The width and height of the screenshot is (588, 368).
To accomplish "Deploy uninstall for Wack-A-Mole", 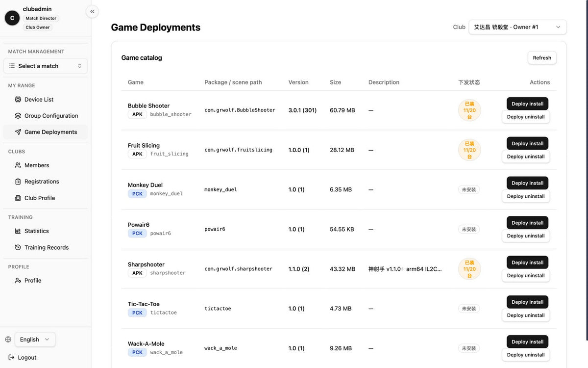I will [526, 355].
